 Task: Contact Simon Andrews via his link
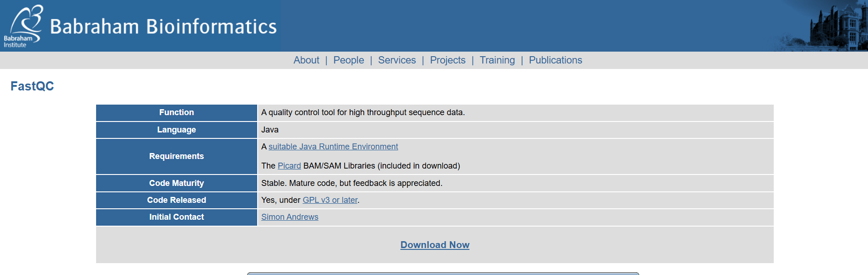point(290,217)
